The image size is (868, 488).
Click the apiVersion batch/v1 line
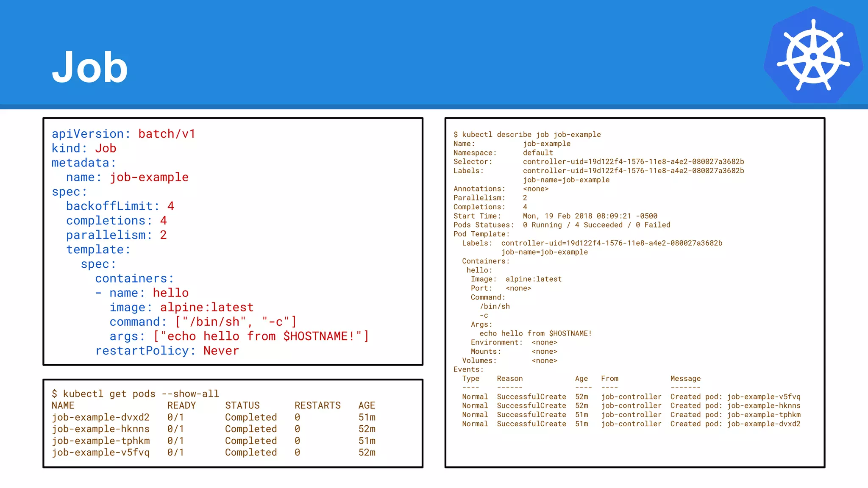123,134
